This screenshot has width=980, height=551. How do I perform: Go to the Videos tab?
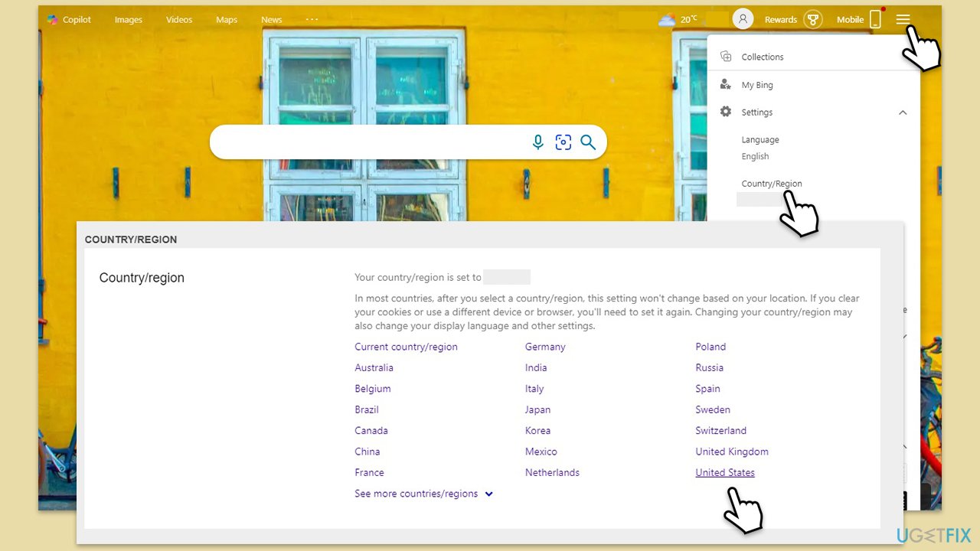pyautogui.click(x=179, y=20)
